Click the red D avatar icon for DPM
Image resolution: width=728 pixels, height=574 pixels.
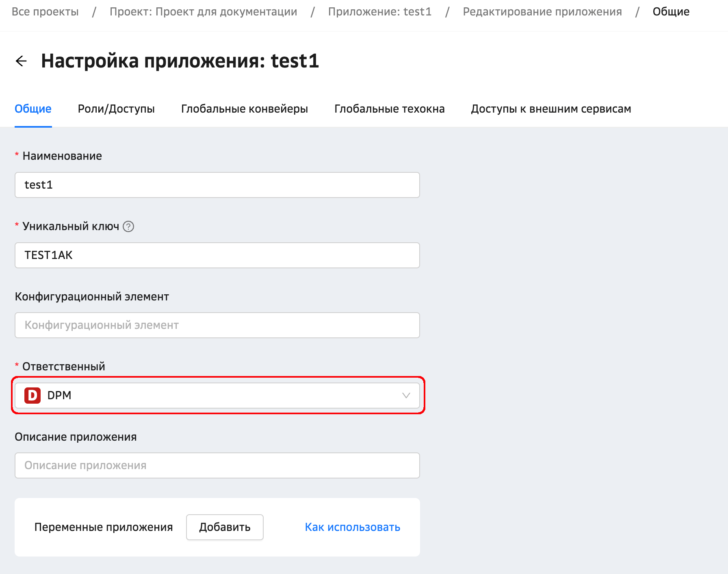(x=32, y=396)
